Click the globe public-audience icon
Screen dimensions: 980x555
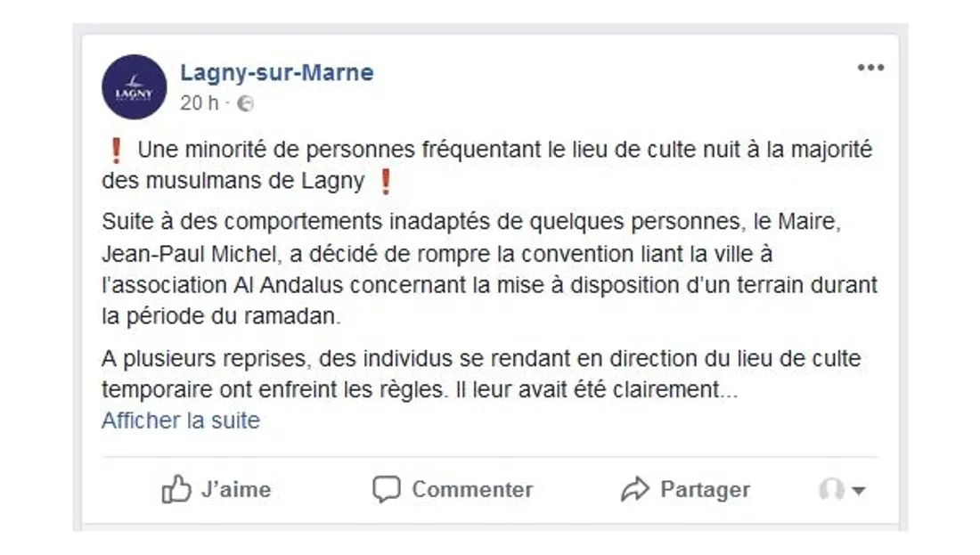pos(246,103)
